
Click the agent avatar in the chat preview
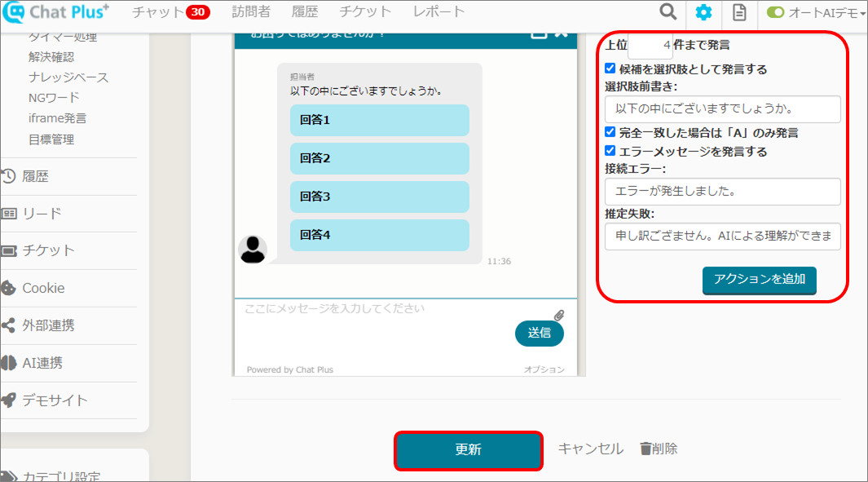point(253,250)
